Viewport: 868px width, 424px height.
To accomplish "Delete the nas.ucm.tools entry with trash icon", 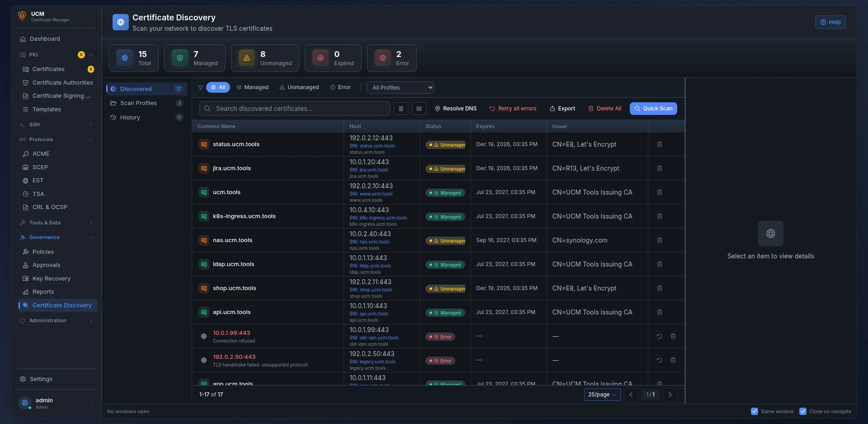I will [659, 240].
